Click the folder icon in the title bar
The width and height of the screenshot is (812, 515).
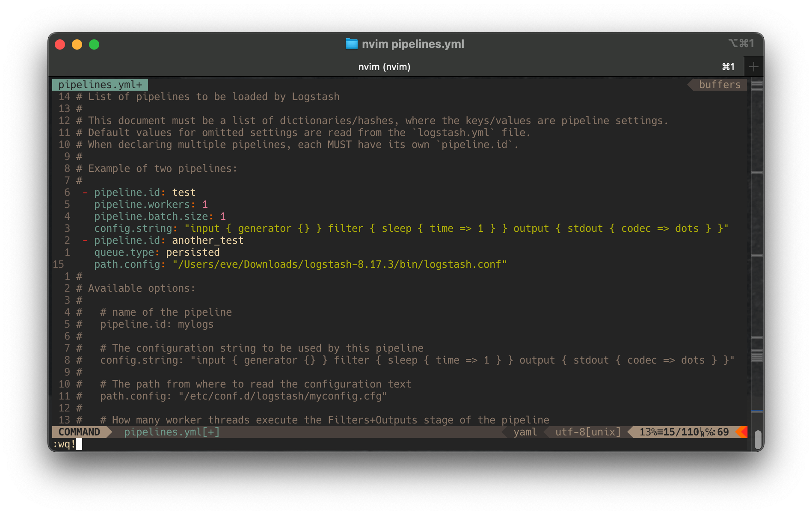351,44
